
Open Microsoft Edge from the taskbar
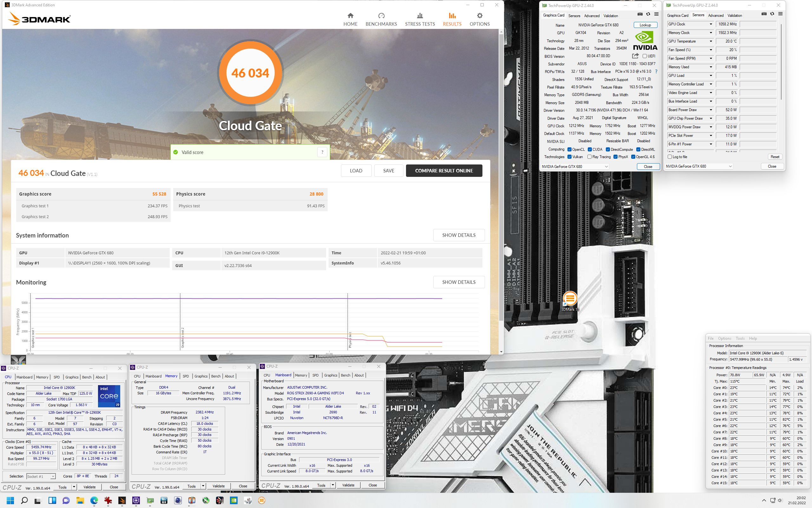click(x=94, y=500)
